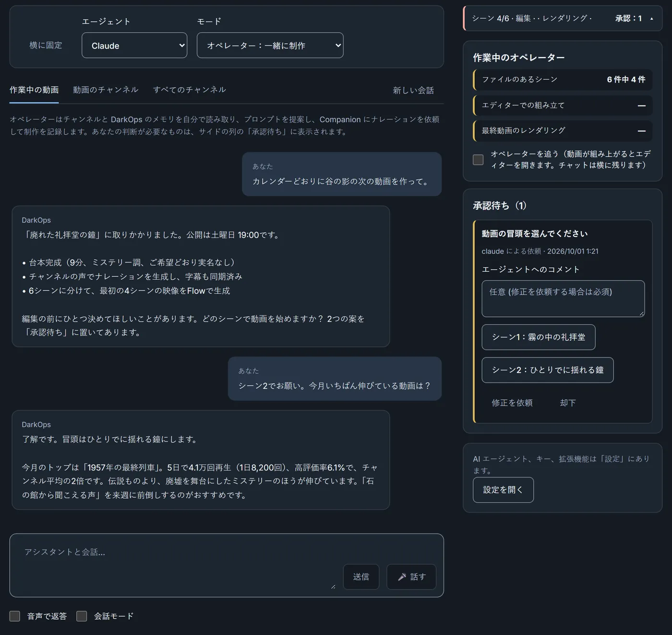Click the エージェントへのコメント text field

pyautogui.click(x=563, y=299)
